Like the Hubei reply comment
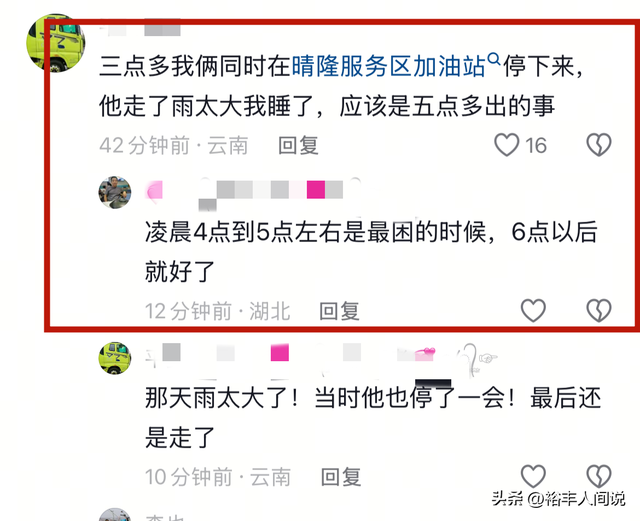640x521 pixels. 533,310
